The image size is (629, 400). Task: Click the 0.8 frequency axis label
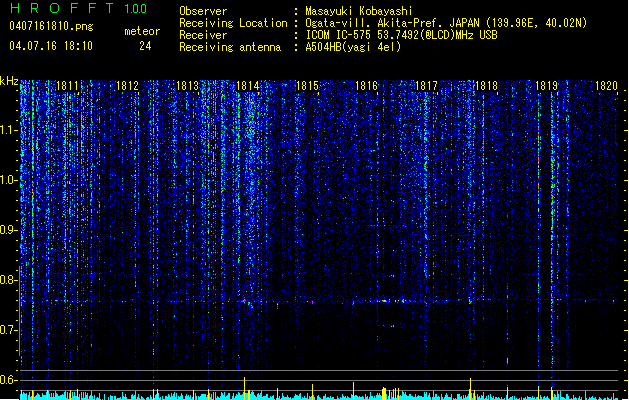pyautogui.click(x=9, y=280)
